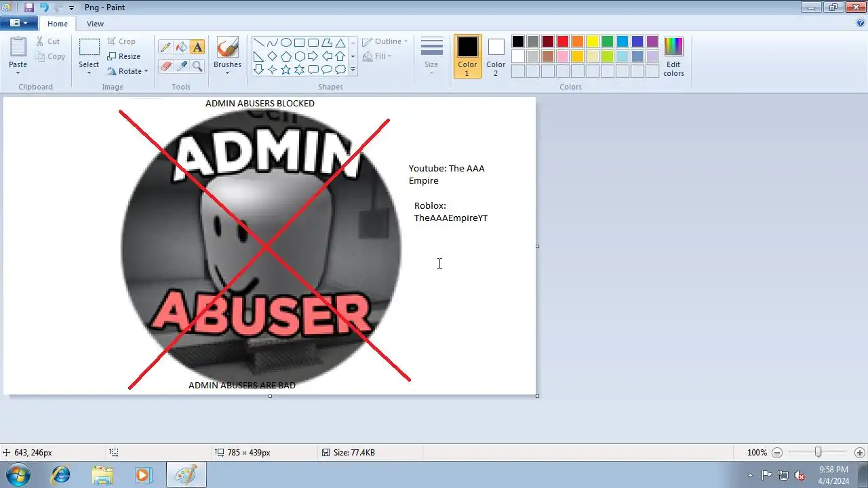
Task: Open Windows Explorer folder from taskbar
Action: (x=102, y=474)
